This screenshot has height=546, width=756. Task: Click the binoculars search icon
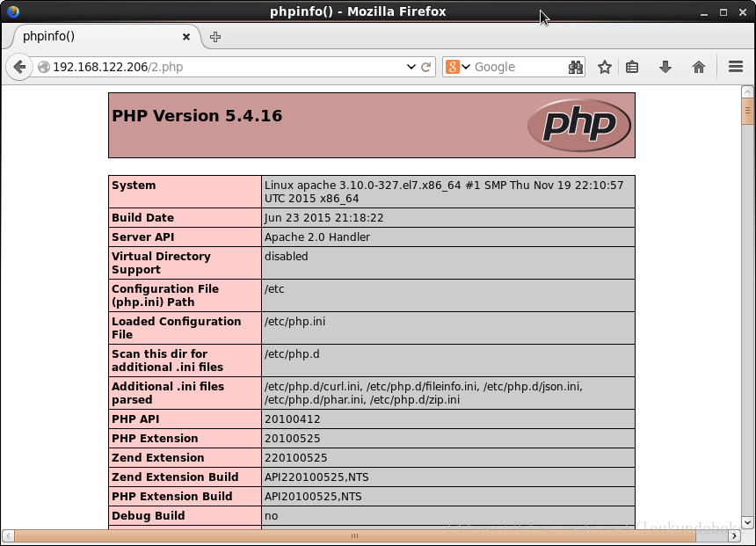(575, 67)
